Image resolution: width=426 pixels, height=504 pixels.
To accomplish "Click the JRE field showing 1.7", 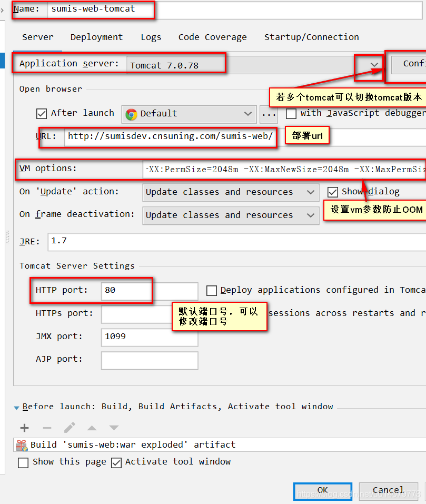I will point(237,242).
